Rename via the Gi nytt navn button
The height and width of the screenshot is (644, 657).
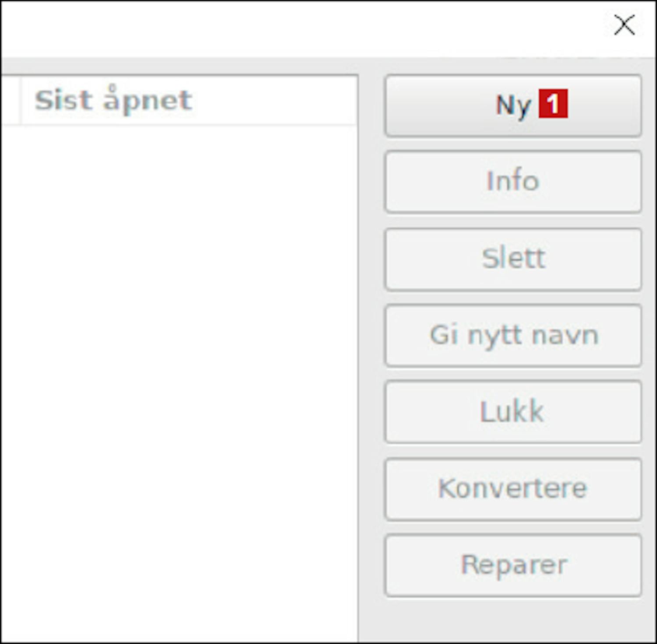point(513,336)
